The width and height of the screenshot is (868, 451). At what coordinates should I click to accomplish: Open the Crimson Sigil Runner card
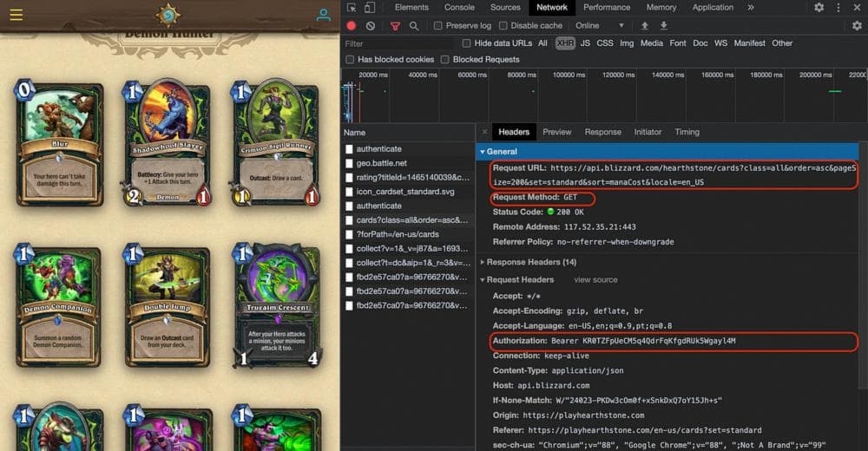tap(276, 143)
